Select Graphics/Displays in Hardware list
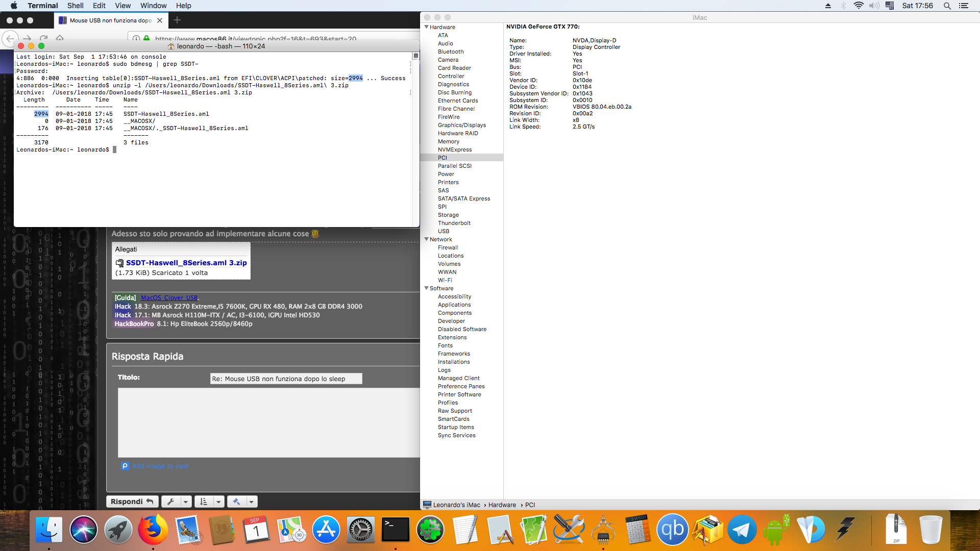The height and width of the screenshot is (551, 980). pos(461,125)
